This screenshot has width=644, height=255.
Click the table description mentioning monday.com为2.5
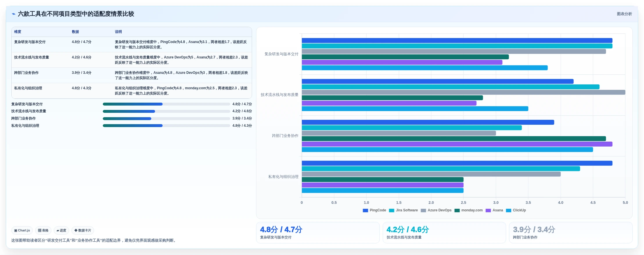(181, 91)
